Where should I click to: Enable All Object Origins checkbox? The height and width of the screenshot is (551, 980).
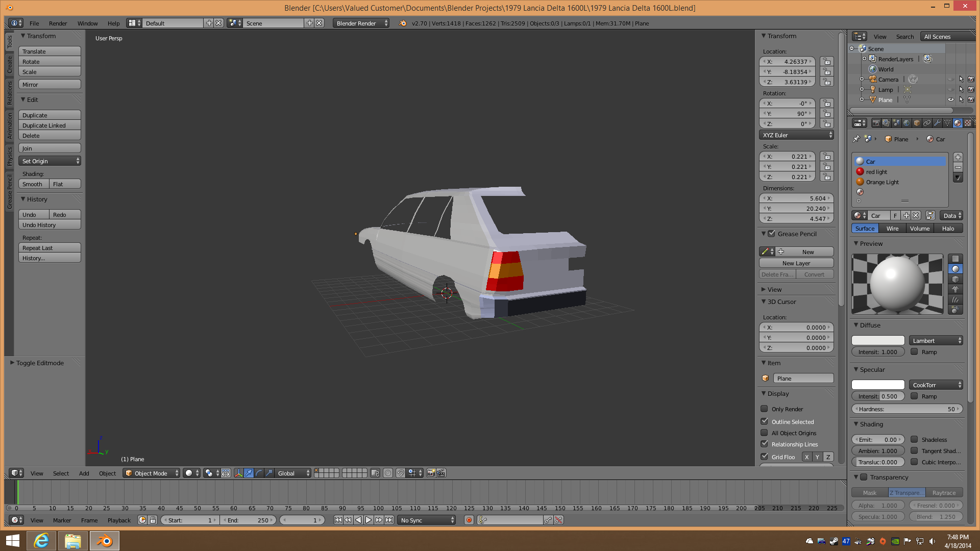click(764, 433)
